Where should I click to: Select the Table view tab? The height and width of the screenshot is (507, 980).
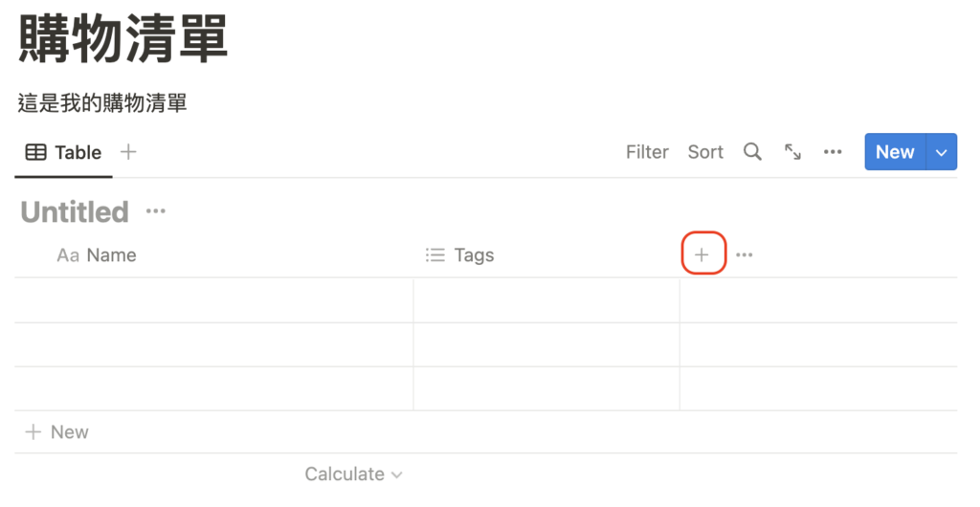point(64,152)
